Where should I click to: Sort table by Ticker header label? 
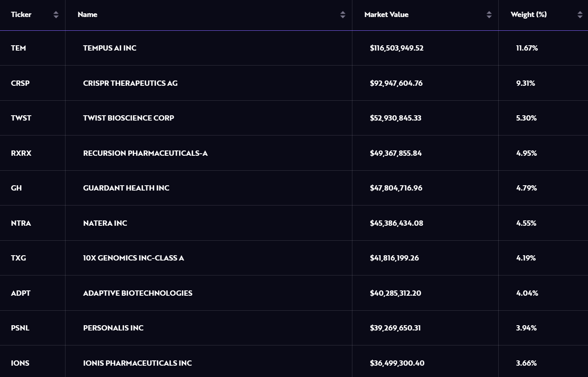click(x=21, y=15)
